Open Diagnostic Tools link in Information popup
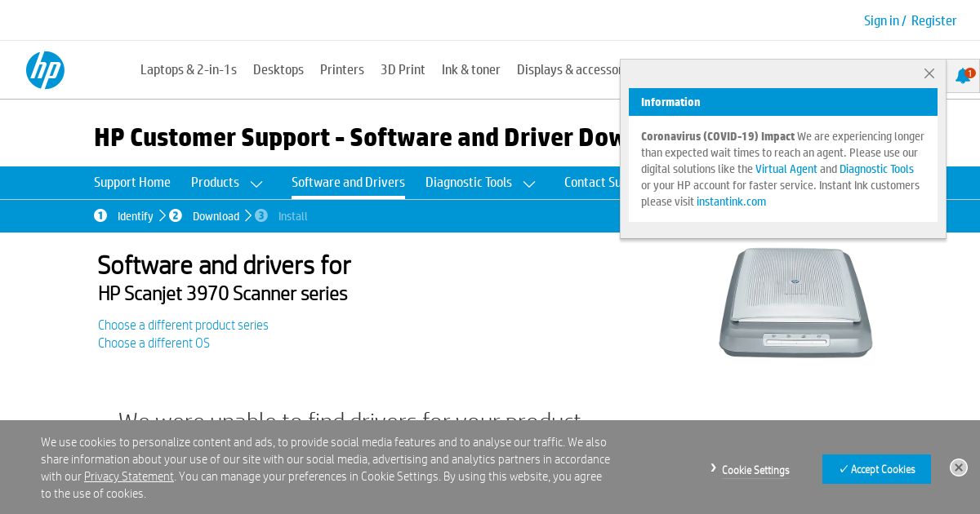The image size is (980, 514). click(x=876, y=169)
